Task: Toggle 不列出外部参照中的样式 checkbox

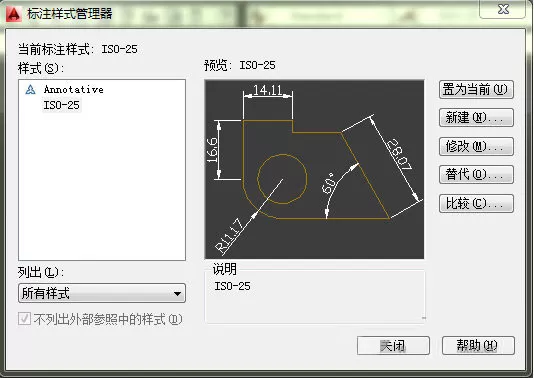Action: click(x=24, y=319)
